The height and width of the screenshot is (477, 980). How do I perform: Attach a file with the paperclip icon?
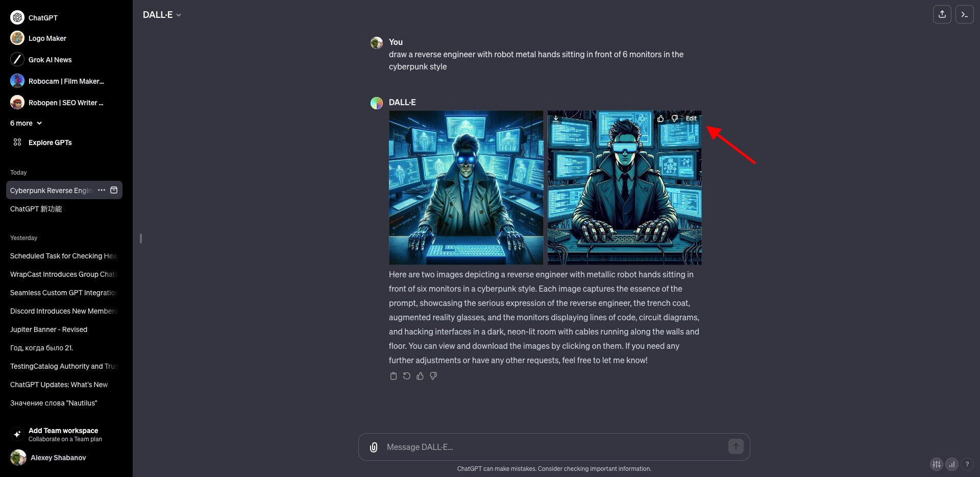coord(374,447)
